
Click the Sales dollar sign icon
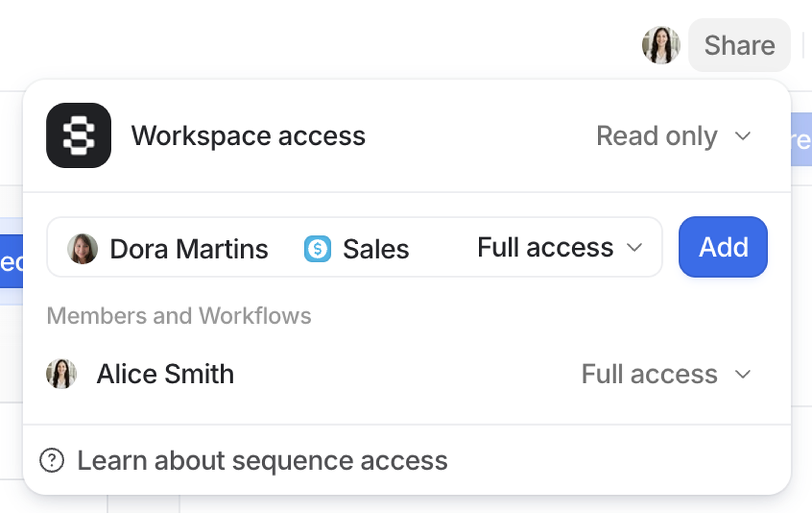pyautogui.click(x=317, y=249)
